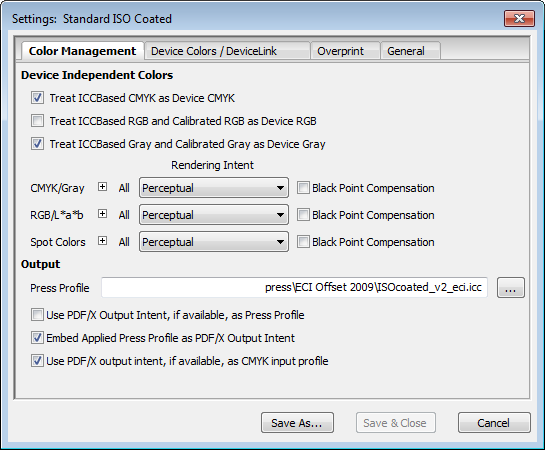Image resolution: width=545 pixels, height=450 pixels.
Task: Browse for the Press Profile with the ellipsis button
Action: (510, 288)
